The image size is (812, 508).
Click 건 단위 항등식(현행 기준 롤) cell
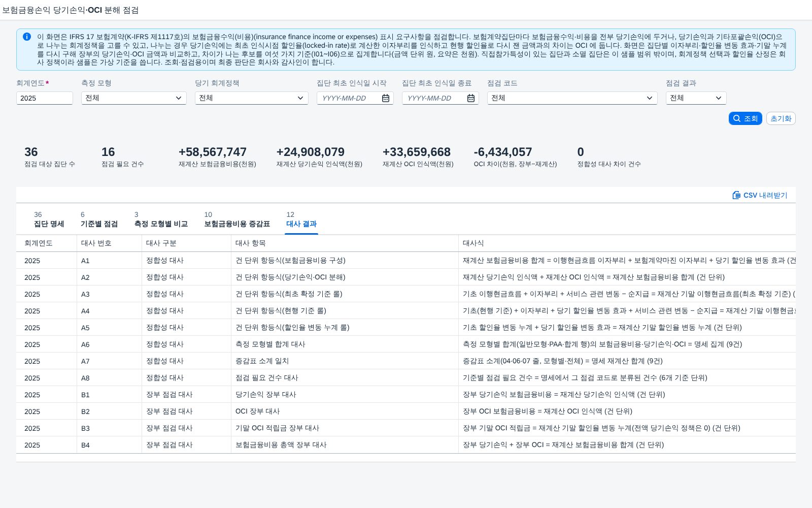click(x=345, y=311)
